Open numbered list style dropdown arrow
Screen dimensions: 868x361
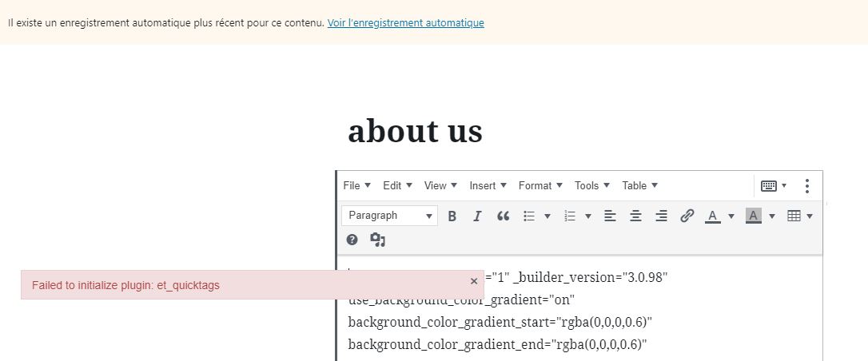[588, 216]
